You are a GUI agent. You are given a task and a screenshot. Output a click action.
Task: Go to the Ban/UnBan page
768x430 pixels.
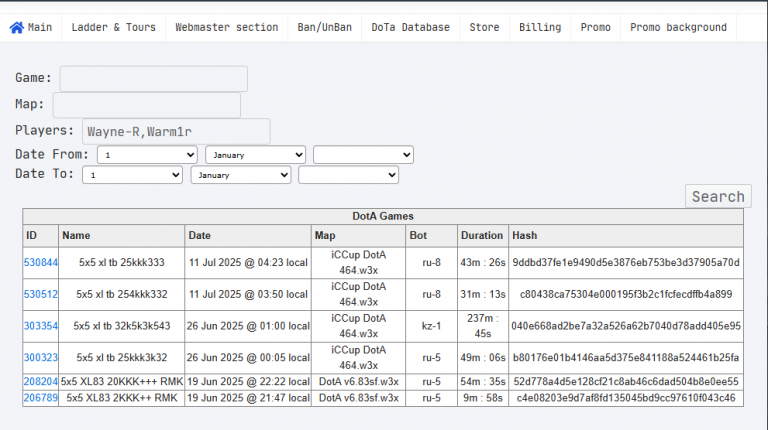[325, 27]
